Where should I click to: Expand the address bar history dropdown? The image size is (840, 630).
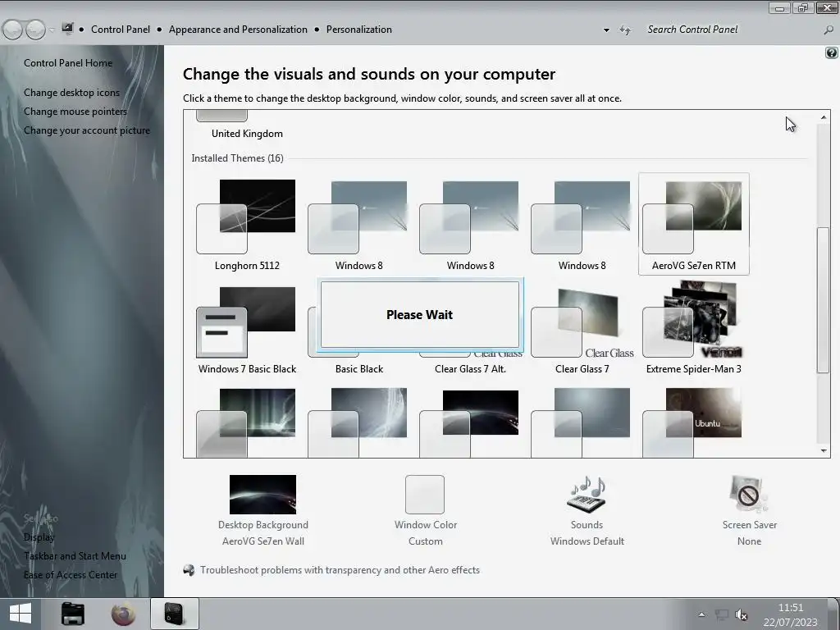tap(606, 30)
